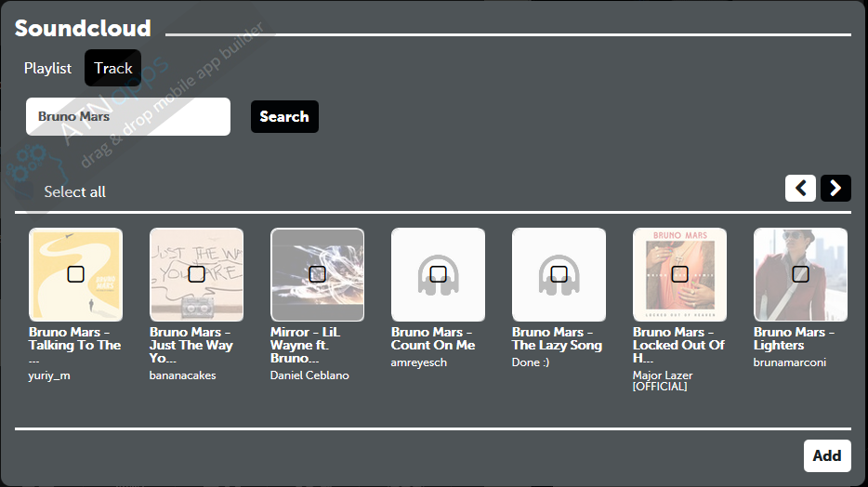Click uploader 'Major Lazer [OFFICIAL]'
This screenshot has height=487, width=868.
[x=663, y=381]
